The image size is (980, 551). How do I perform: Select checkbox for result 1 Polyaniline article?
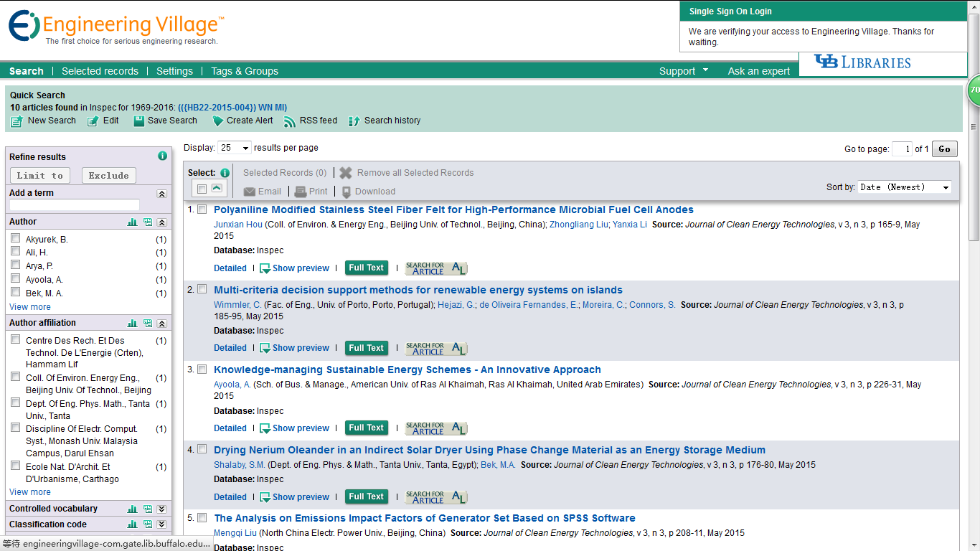pos(202,209)
